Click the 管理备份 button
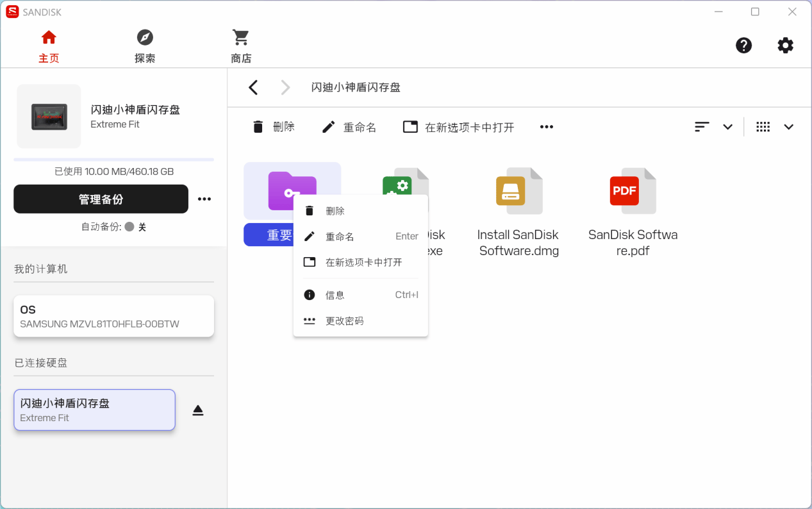Image resolution: width=812 pixels, height=509 pixels. [101, 199]
